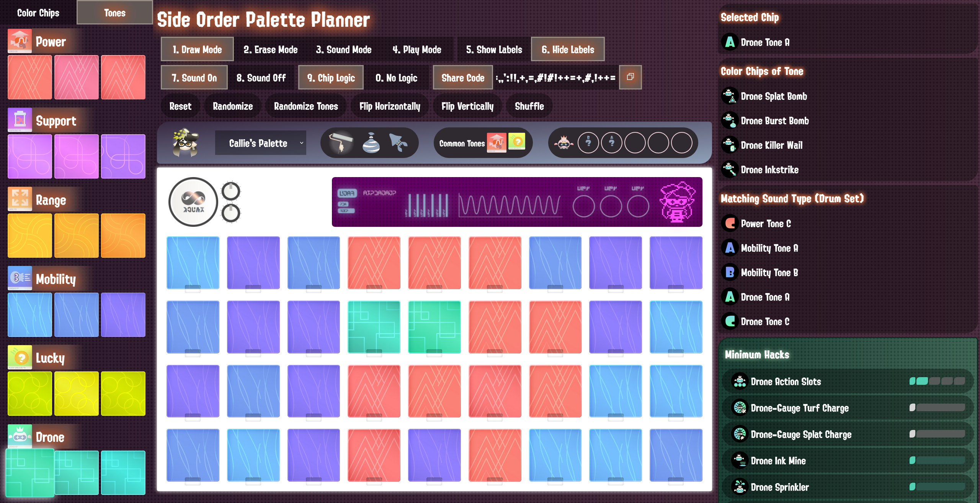Click Flip Horizontally button
Screen dimensions: 980x503
click(390, 106)
